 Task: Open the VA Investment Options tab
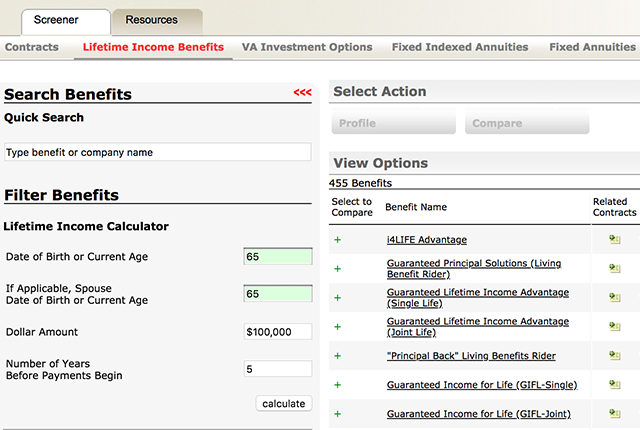307,47
